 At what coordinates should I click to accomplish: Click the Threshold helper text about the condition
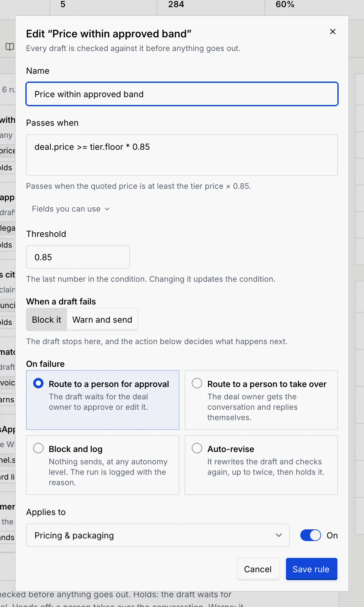point(151,279)
